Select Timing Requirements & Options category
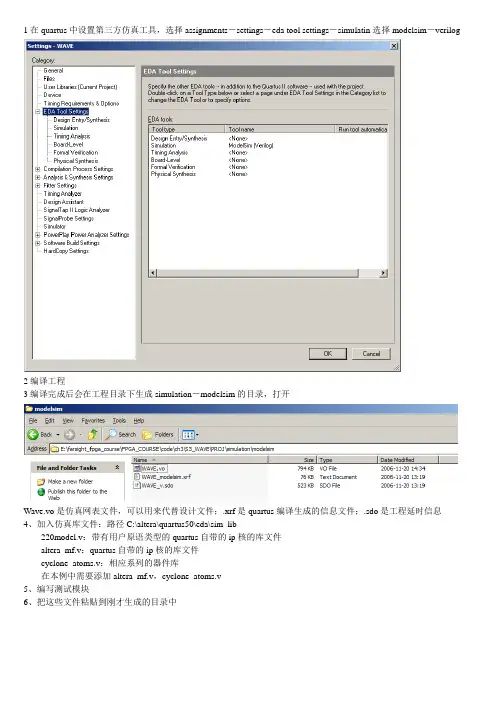Screen dimensions: 496x702 (81, 103)
